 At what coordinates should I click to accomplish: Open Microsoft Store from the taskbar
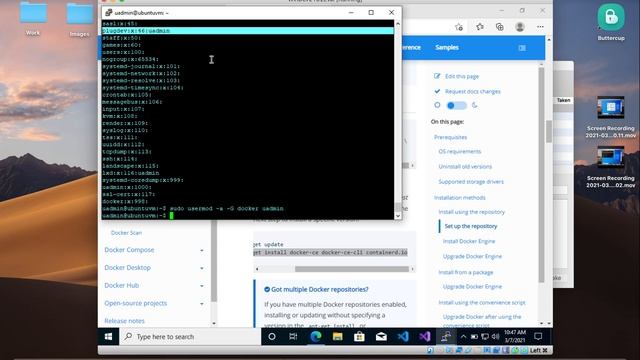(x=359, y=337)
